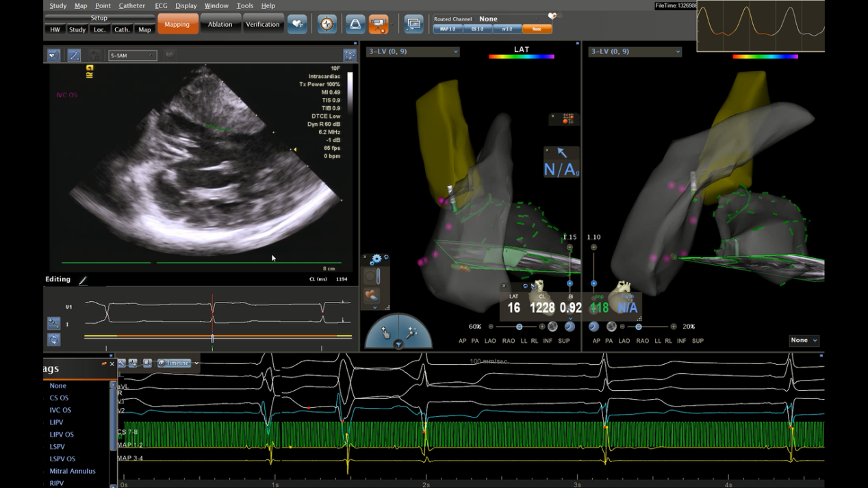Select the eraser tool in the tool palette
This screenshot has width=868, height=488.
(x=371, y=295)
